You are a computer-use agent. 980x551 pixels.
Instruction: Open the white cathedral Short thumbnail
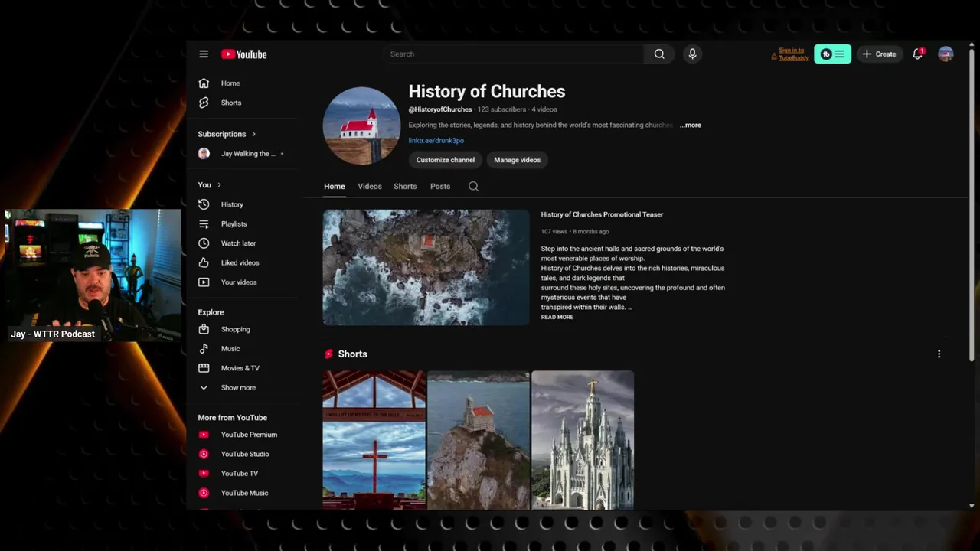point(583,440)
